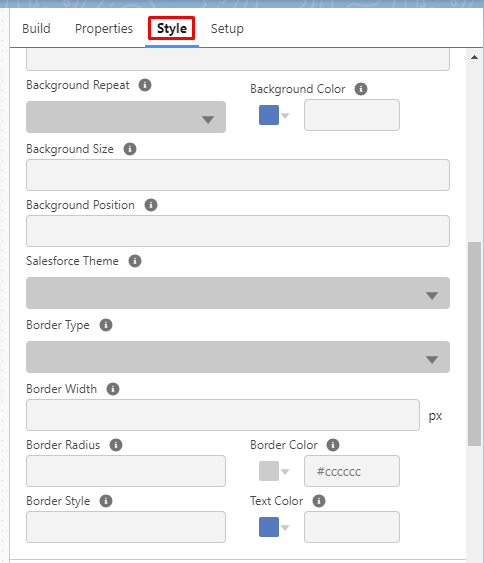Click info icon next to Salesforce Theme
This screenshot has height=563, width=484.
pyautogui.click(x=135, y=261)
